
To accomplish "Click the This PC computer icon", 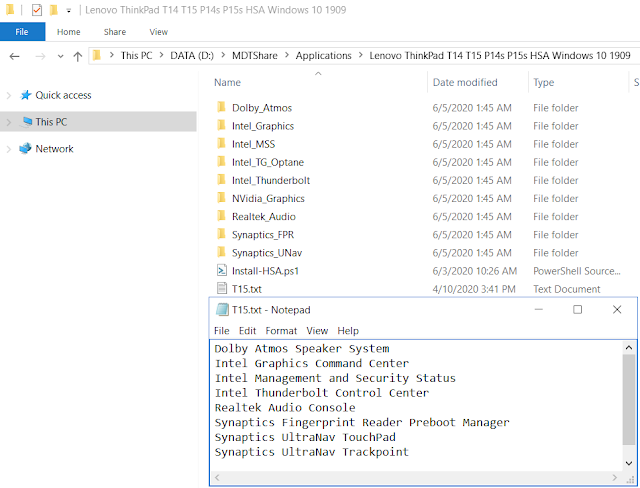I will coord(27,122).
